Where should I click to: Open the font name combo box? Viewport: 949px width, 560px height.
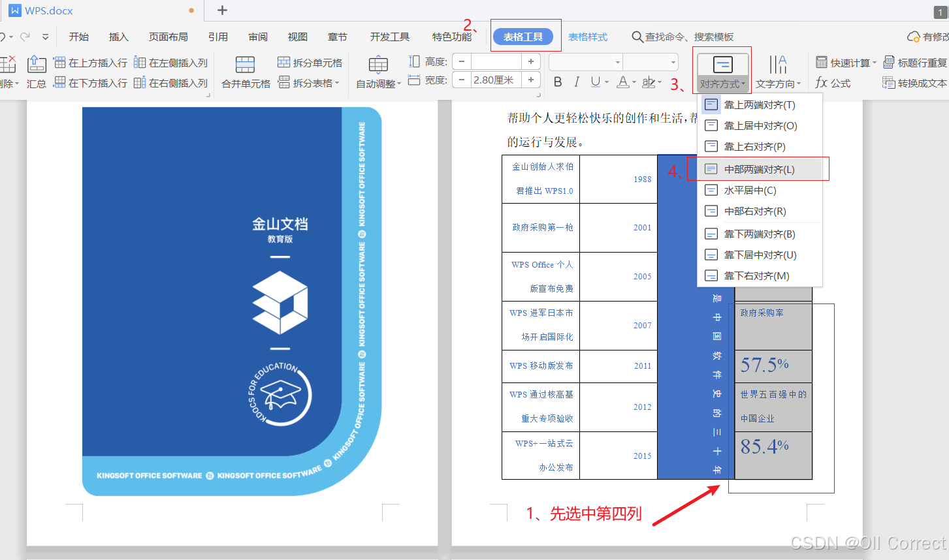[586, 62]
